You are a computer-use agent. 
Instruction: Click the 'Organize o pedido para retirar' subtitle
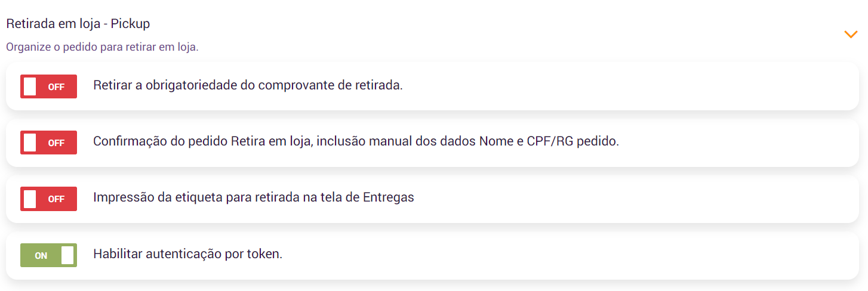pyautogui.click(x=102, y=47)
